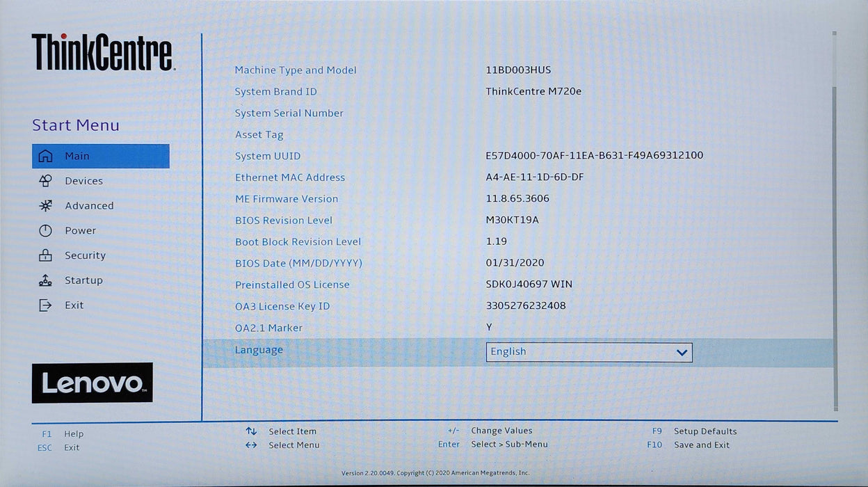868x487 pixels.
Task: Click the left-right Select Menu arrows icon
Action: coord(251,445)
